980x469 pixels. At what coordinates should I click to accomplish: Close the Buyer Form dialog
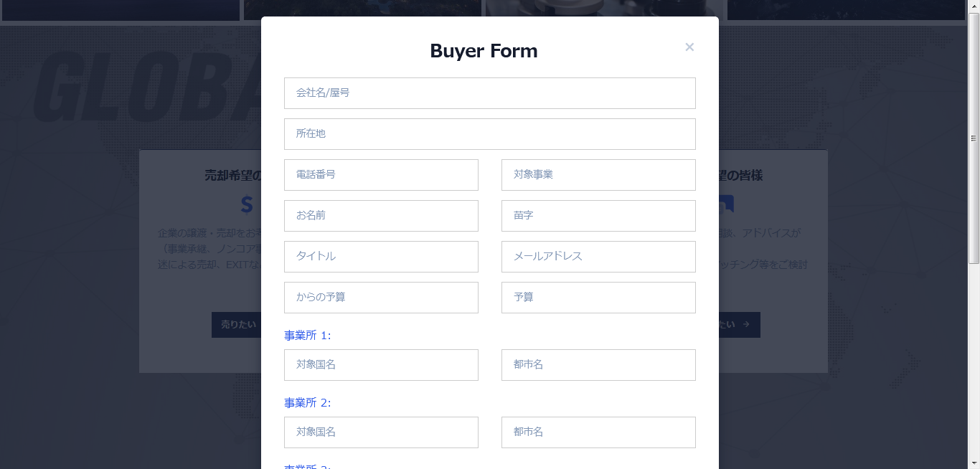click(689, 47)
